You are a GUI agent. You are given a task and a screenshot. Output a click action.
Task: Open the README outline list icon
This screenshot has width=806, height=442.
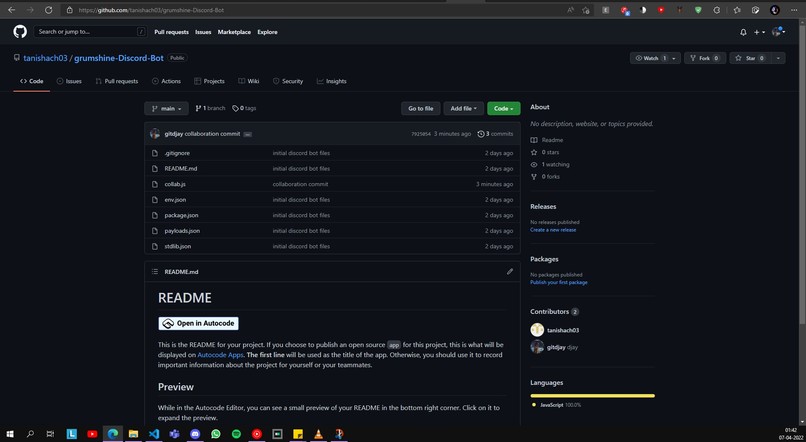click(x=155, y=271)
